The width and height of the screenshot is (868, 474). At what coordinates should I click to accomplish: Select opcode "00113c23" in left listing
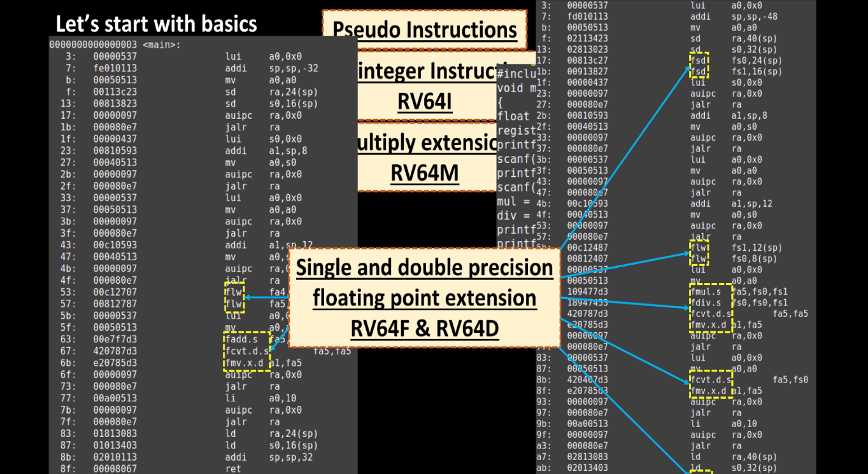(x=115, y=92)
